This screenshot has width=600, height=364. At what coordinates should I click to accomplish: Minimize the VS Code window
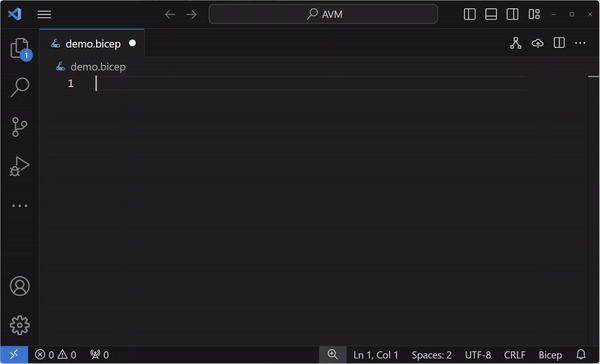[554, 15]
